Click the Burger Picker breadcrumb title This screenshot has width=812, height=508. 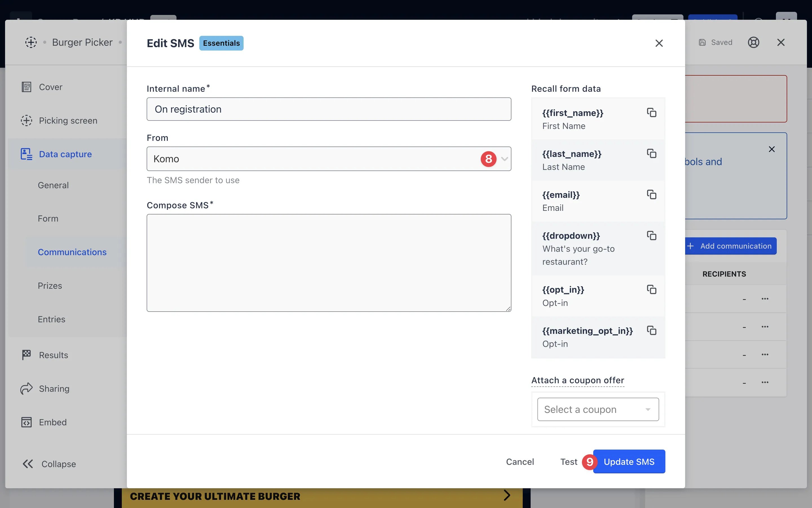(82, 42)
